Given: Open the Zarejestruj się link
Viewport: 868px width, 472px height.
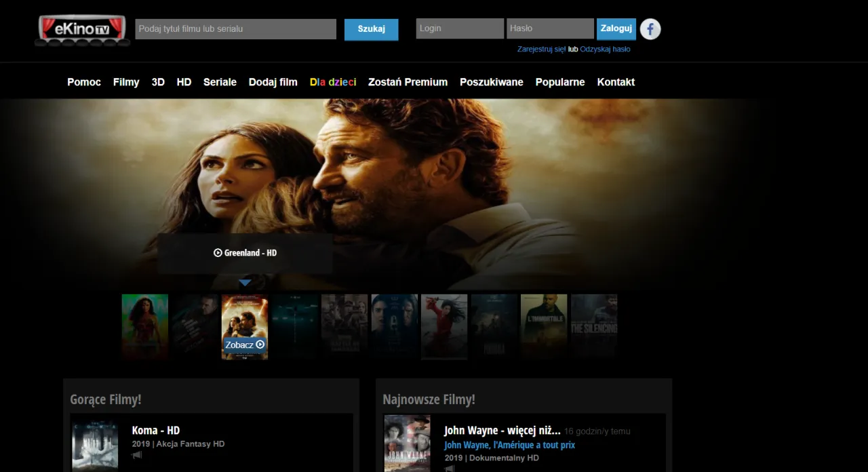Looking at the screenshot, I should 541,50.
